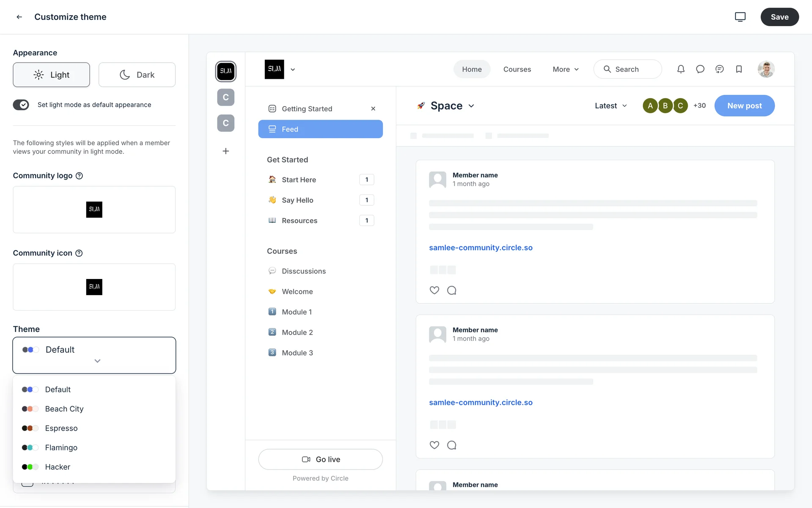Screen dimensions: 812x508
Task: Open the Latest sort dropdown
Action: [x=611, y=106]
